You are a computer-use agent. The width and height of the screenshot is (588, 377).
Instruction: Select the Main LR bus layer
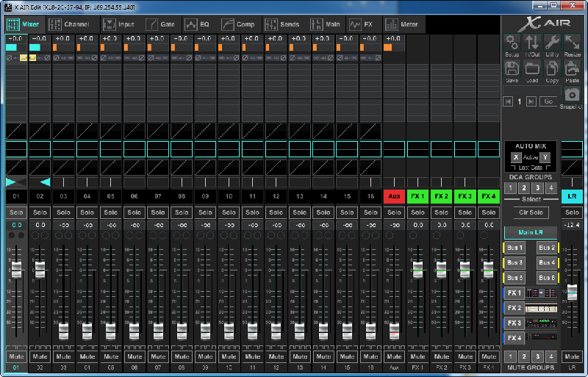click(x=530, y=232)
